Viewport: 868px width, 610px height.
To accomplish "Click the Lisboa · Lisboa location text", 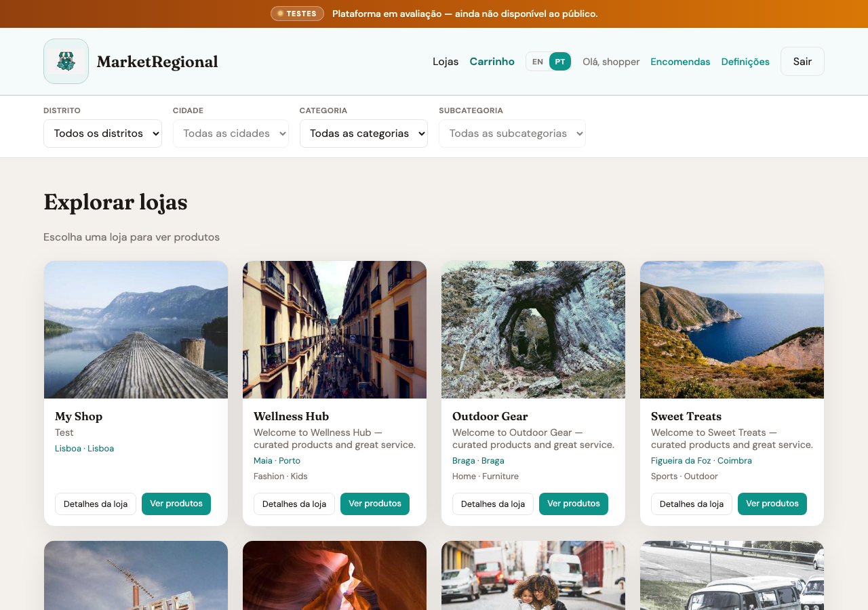I will click(x=84, y=448).
